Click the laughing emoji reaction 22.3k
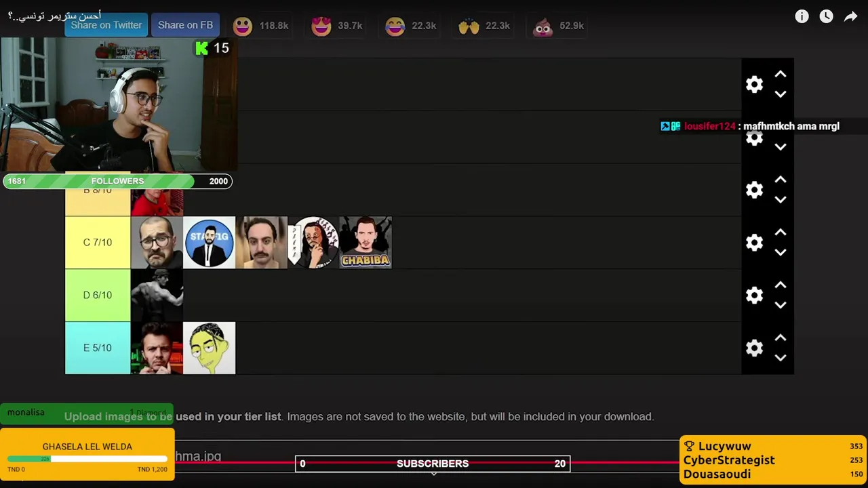This screenshot has height=488, width=868. click(x=411, y=26)
